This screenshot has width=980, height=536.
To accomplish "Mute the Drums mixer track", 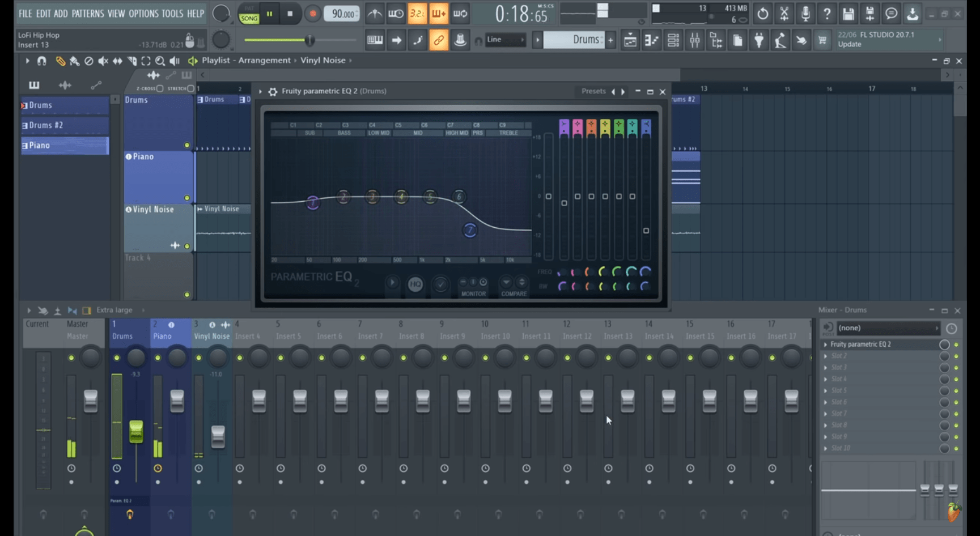I will 117,358.
